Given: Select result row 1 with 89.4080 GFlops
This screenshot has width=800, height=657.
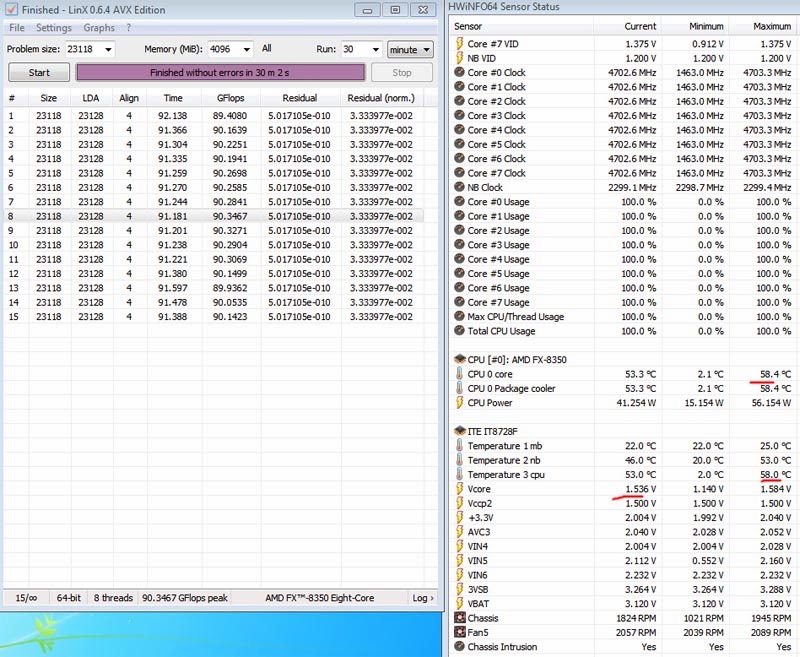Looking at the screenshot, I should pyautogui.click(x=213, y=116).
